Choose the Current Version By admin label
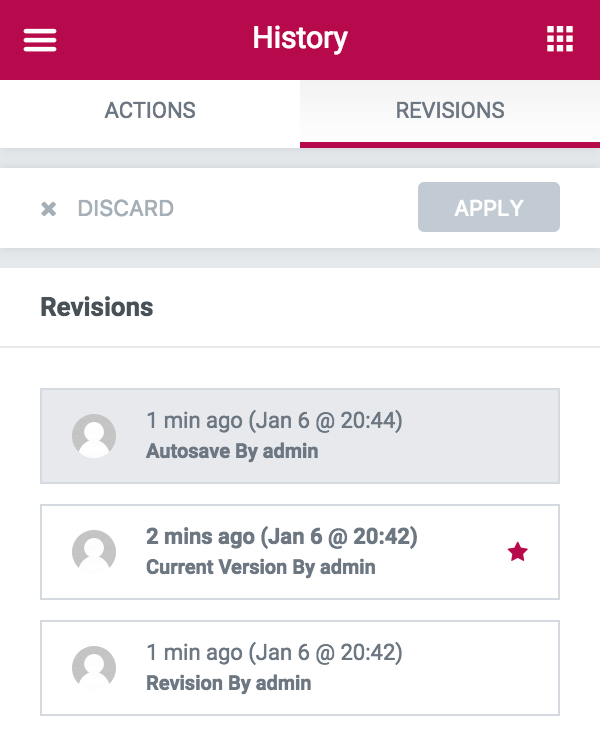This screenshot has height=756, width=600. 261,567
